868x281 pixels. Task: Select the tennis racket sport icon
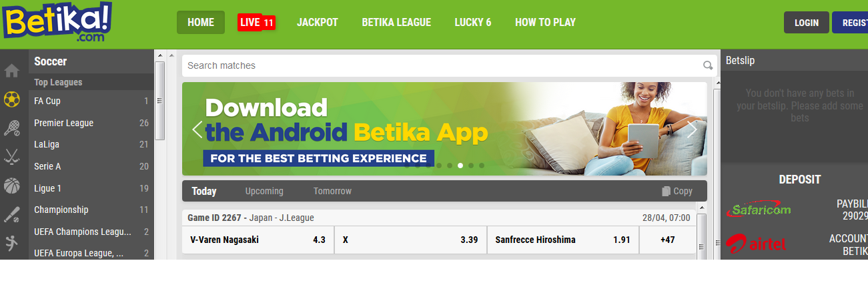(11, 128)
